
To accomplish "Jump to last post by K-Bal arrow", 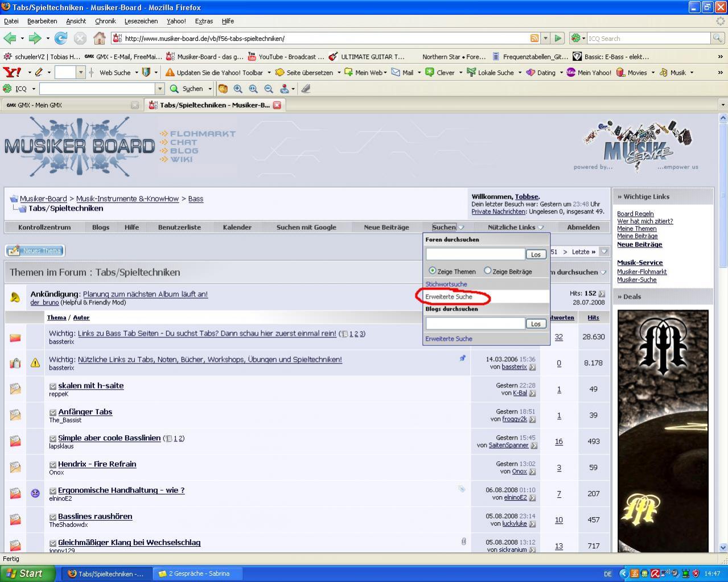I will 532,393.
